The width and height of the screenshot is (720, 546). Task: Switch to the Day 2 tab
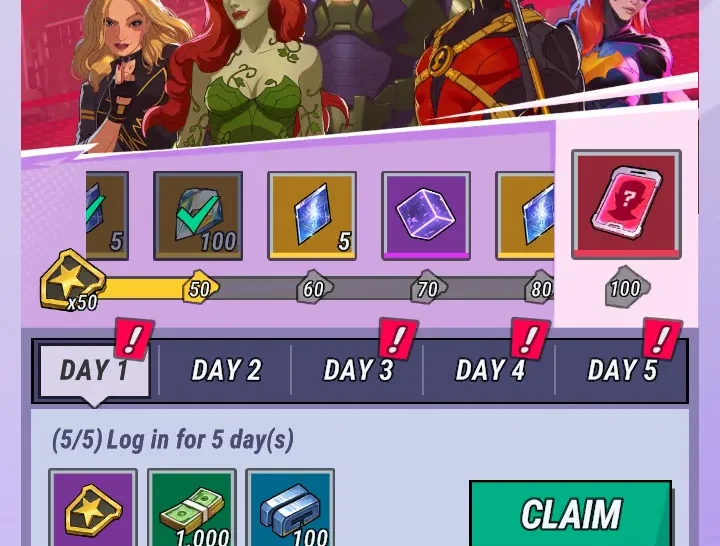coord(226,370)
